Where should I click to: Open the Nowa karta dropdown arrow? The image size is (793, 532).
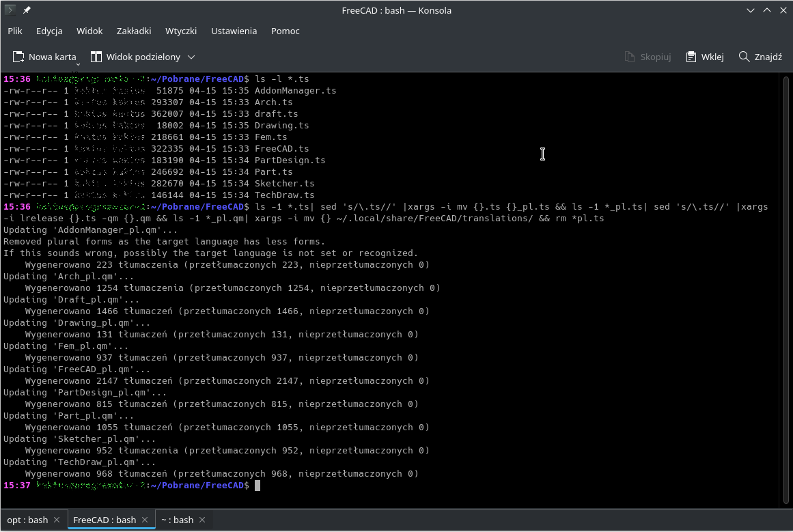tap(78, 64)
